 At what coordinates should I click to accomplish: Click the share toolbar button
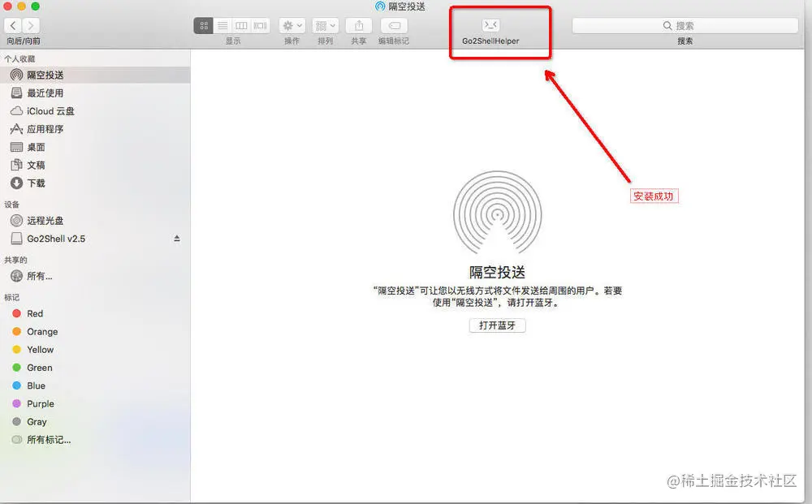(359, 25)
